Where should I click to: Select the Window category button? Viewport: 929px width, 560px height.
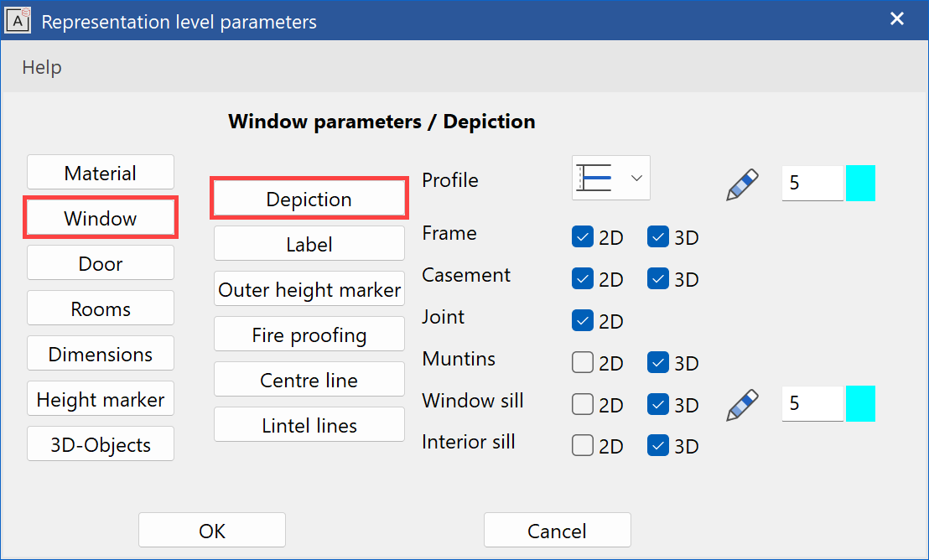100,218
